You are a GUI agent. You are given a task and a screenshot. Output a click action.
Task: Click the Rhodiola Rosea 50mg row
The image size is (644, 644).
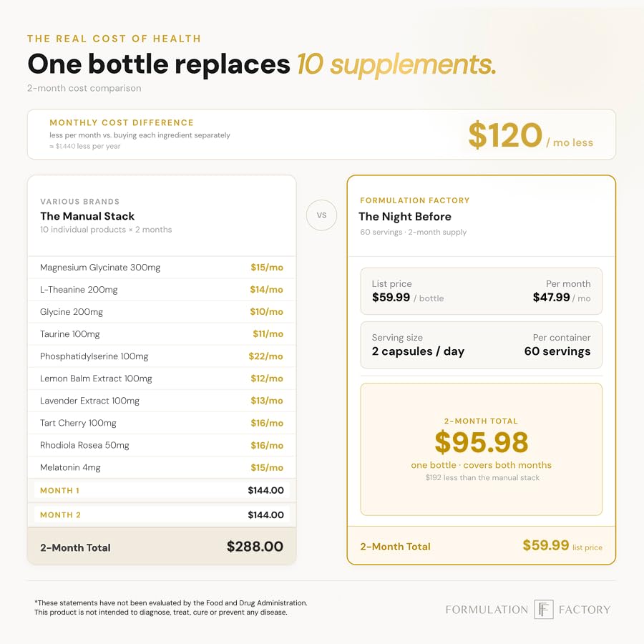click(162, 445)
